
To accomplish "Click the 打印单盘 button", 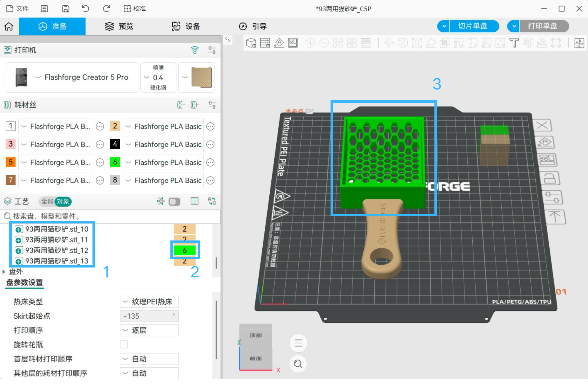I will point(544,26).
